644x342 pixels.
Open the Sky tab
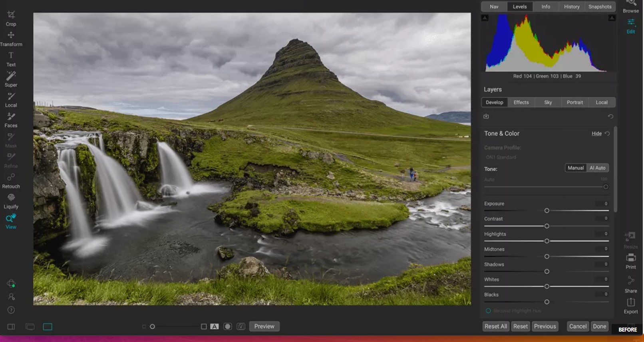548,102
